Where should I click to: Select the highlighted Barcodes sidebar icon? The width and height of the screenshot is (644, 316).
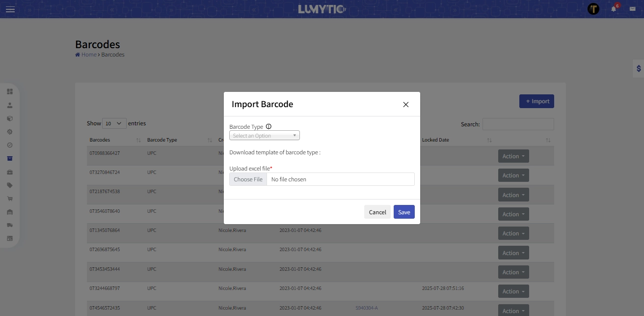coord(10,158)
